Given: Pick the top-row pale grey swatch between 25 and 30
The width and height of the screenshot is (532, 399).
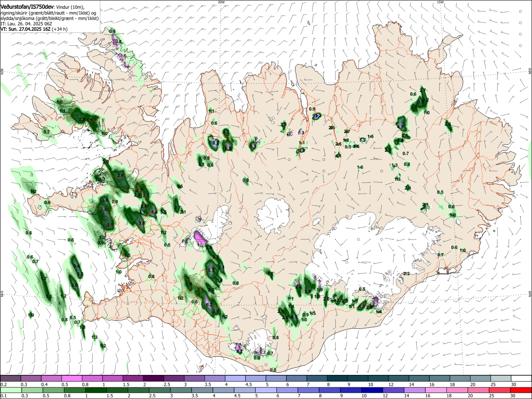Looking at the screenshot, I should (501, 379).
